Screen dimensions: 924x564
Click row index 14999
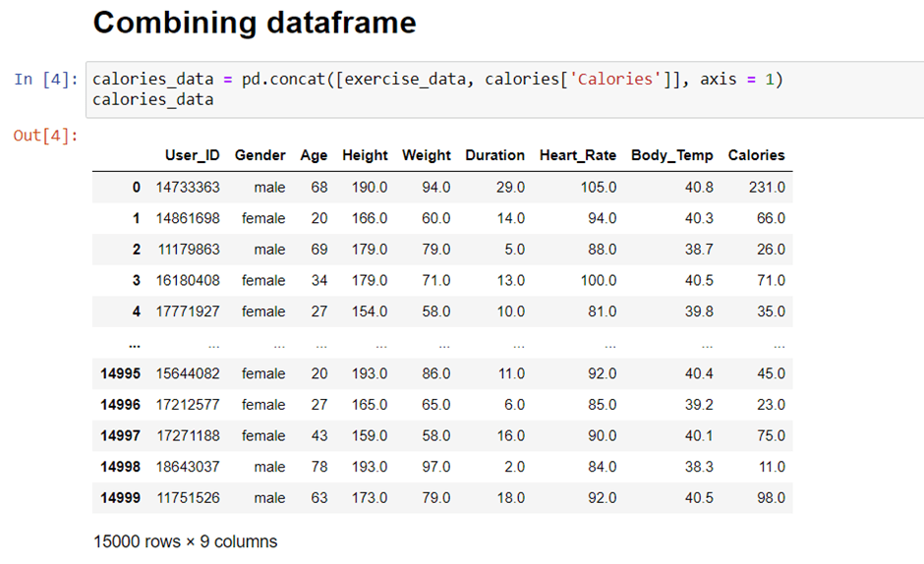pos(120,498)
